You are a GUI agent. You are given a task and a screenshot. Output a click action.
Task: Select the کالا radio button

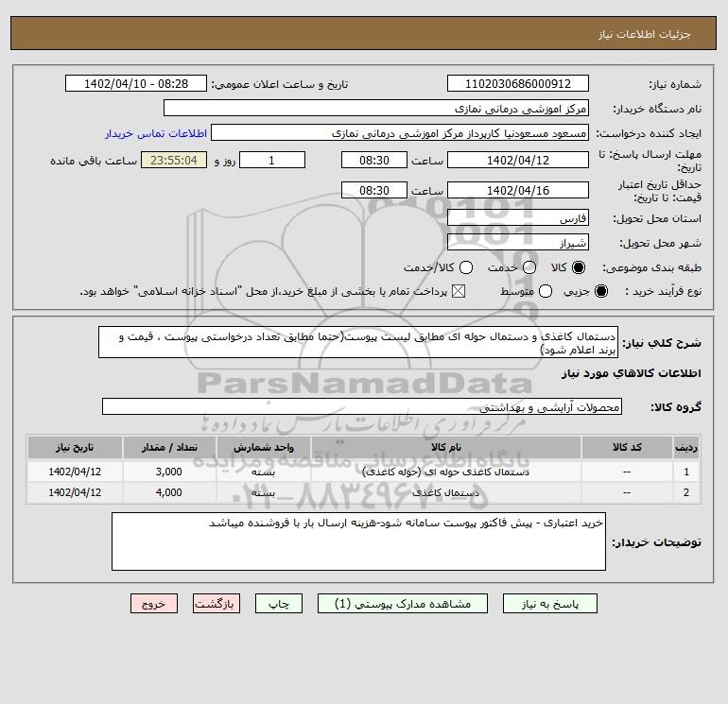(x=579, y=267)
